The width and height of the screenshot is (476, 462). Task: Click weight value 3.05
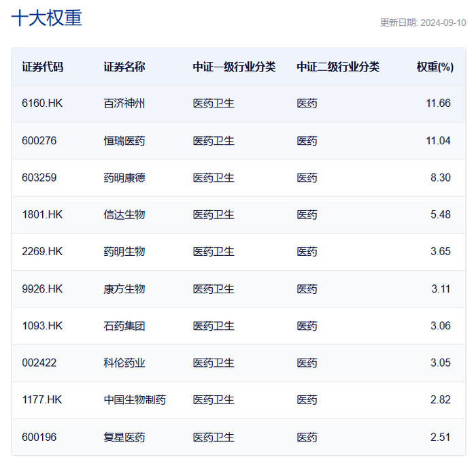coord(441,363)
